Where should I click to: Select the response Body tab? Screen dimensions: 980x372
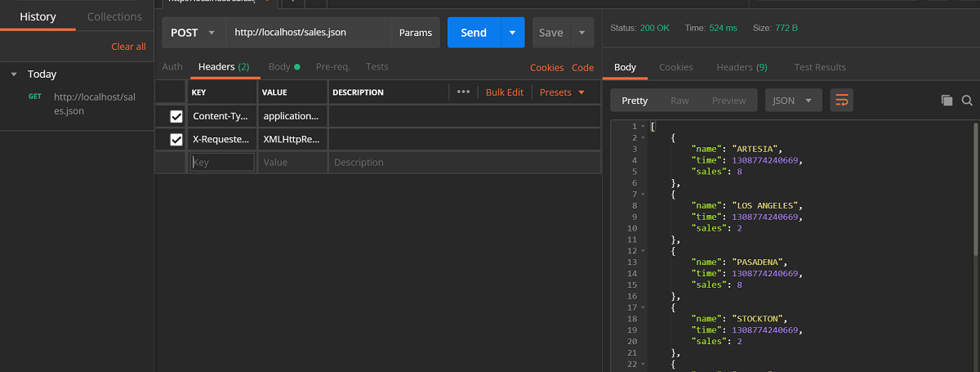(625, 67)
